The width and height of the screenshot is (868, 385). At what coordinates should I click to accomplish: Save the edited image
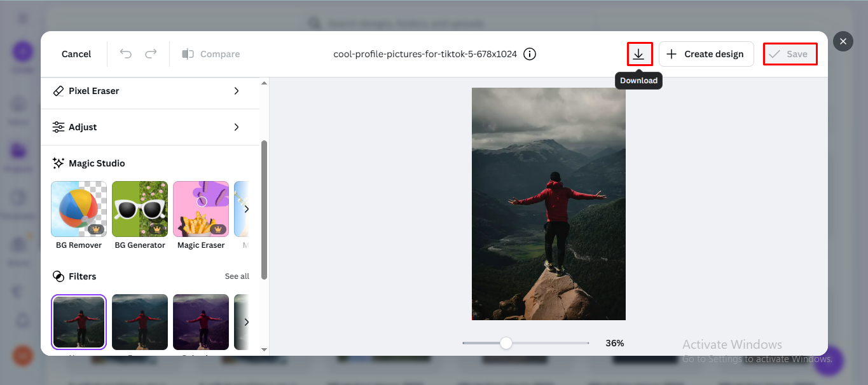(x=790, y=54)
